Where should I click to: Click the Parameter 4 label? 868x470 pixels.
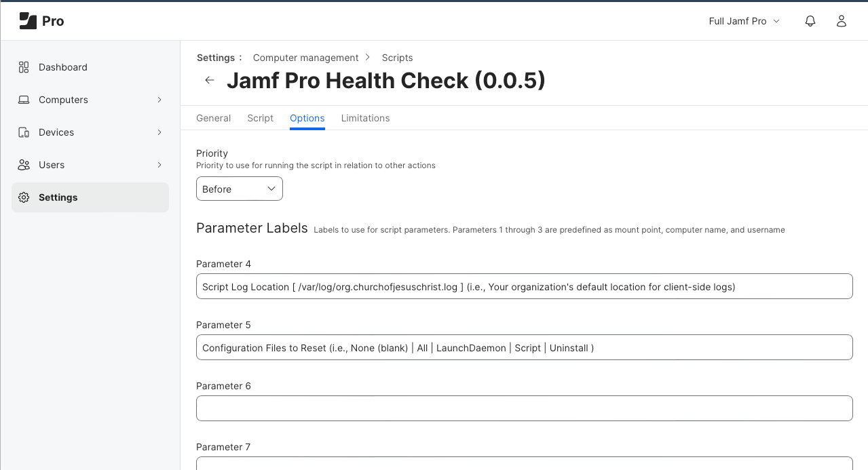point(223,264)
